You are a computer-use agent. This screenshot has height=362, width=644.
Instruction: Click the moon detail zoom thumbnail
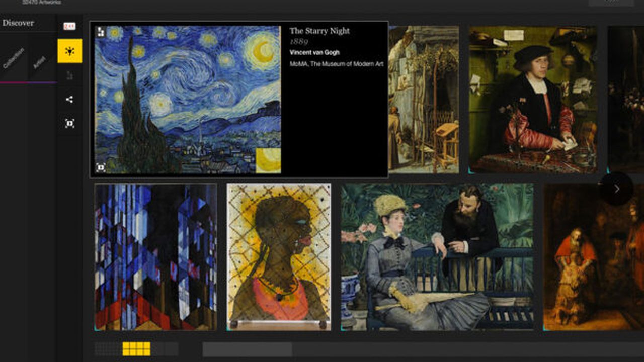(x=268, y=161)
